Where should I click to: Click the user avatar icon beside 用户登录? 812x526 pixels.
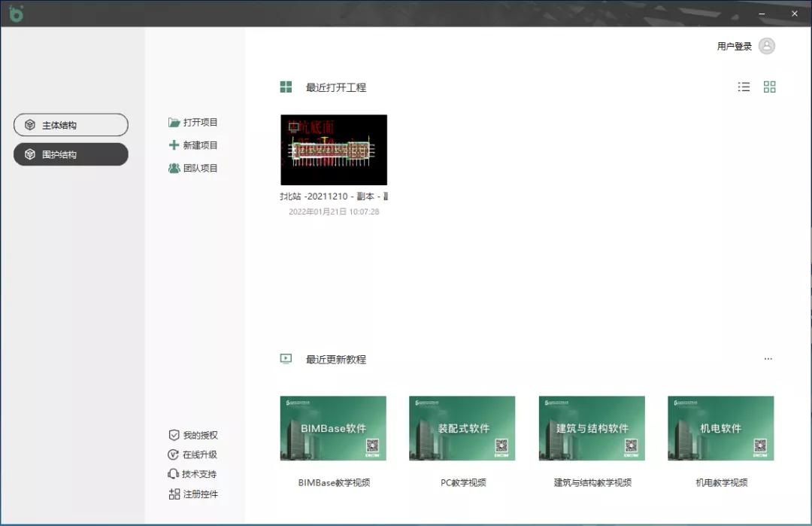tap(766, 46)
